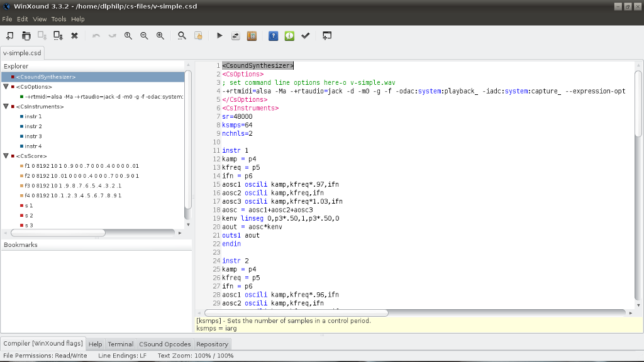Click the code editor horizontal scrollbar
Screen dimensions: 644x362
(x=296, y=312)
